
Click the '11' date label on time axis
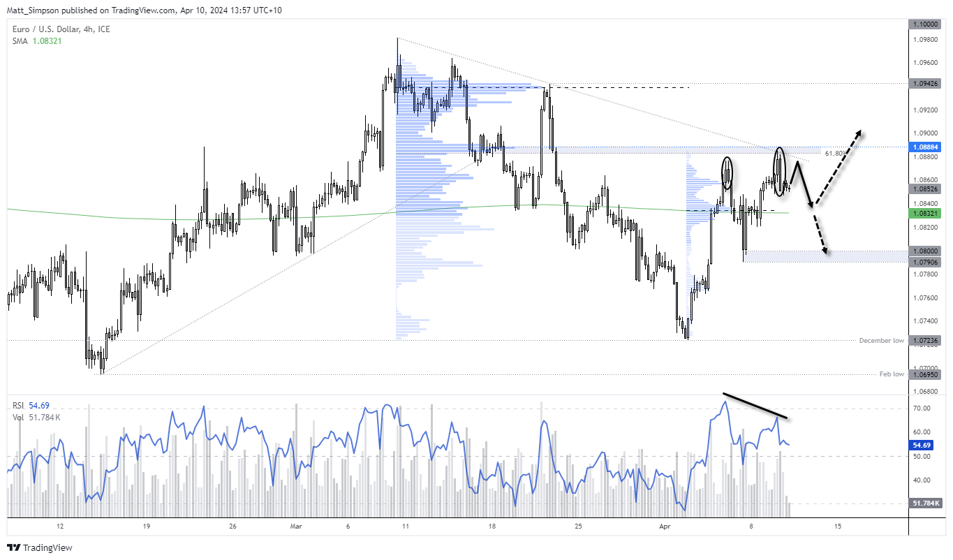pyautogui.click(x=405, y=525)
